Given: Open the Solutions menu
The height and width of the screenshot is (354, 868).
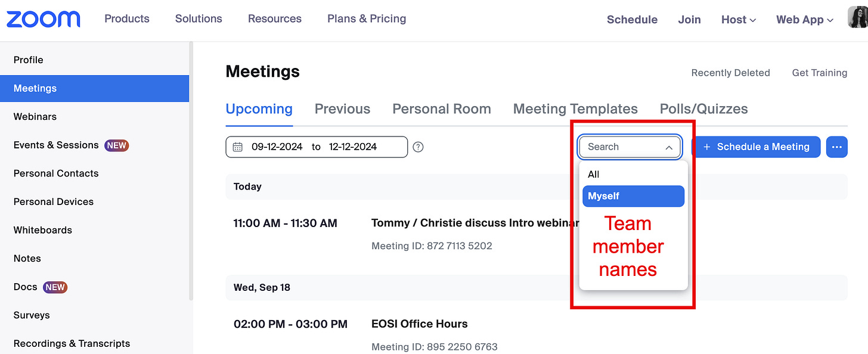Looking at the screenshot, I should (x=199, y=18).
